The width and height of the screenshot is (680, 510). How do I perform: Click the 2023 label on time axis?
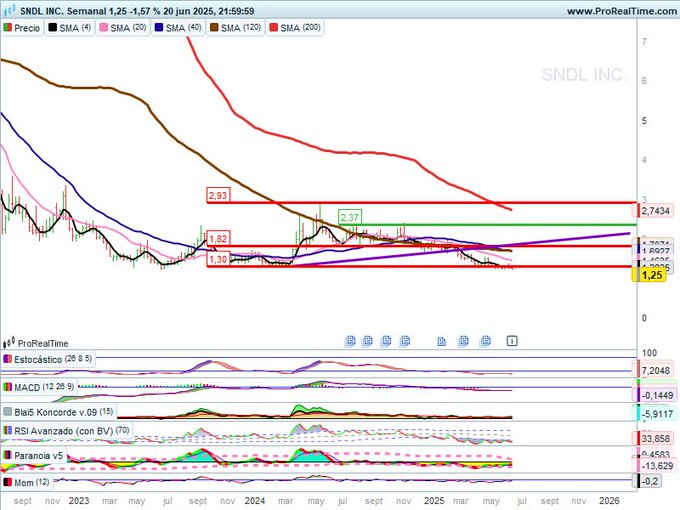tap(79, 501)
